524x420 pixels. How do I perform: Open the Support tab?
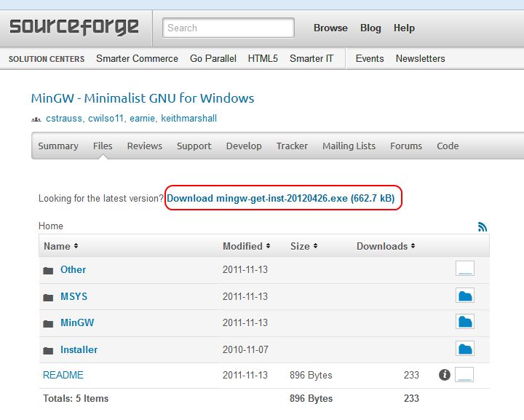coord(194,146)
